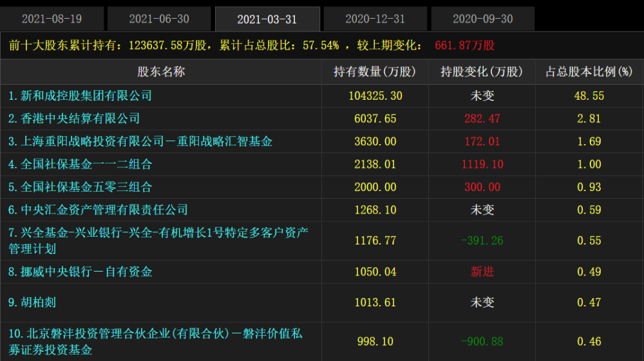Open shareholder 全国社保基金五零三组合

80,187
